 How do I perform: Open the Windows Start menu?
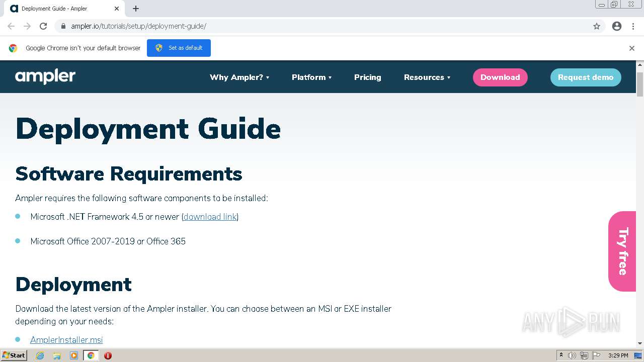pyautogui.click(x=14, y=355)
